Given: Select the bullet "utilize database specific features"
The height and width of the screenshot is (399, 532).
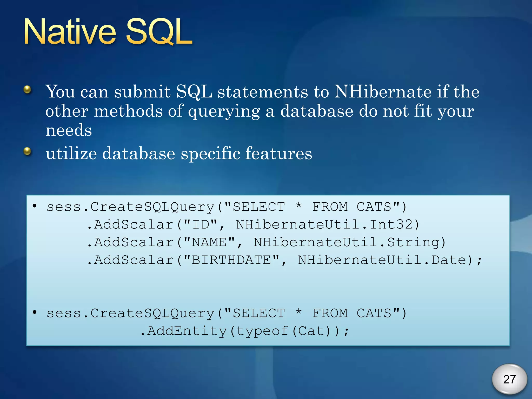Looking at the screenshot, I should coord(179,153).
